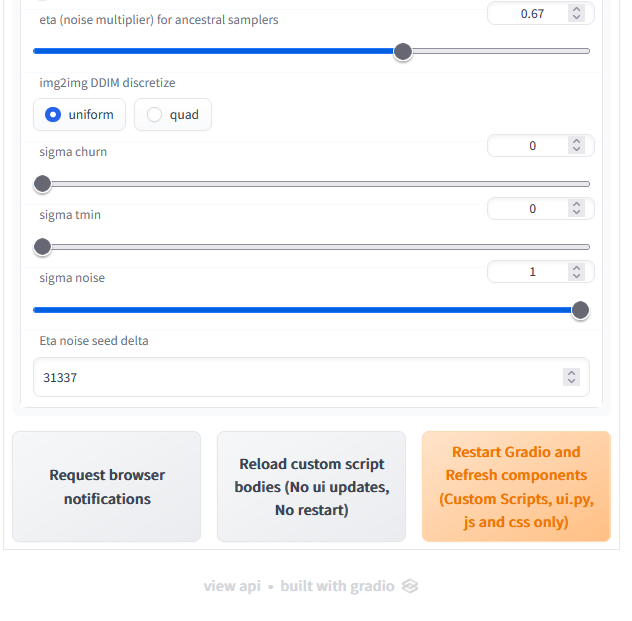Viewport: 632px width, 621px height.
Task: Click the Eta noise seed delta stepper arrows
Action: 571,378
